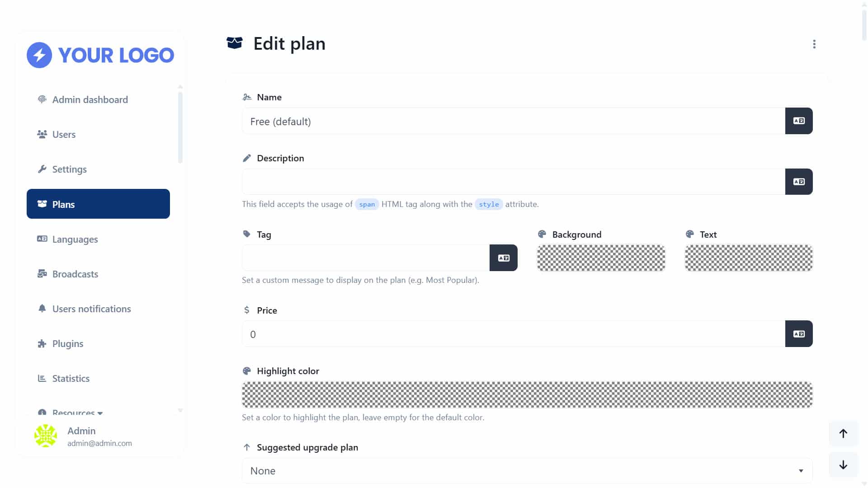Click translation icon beside Description field
The height and width of the screenshot is (488, 868).
pos(799,182)
